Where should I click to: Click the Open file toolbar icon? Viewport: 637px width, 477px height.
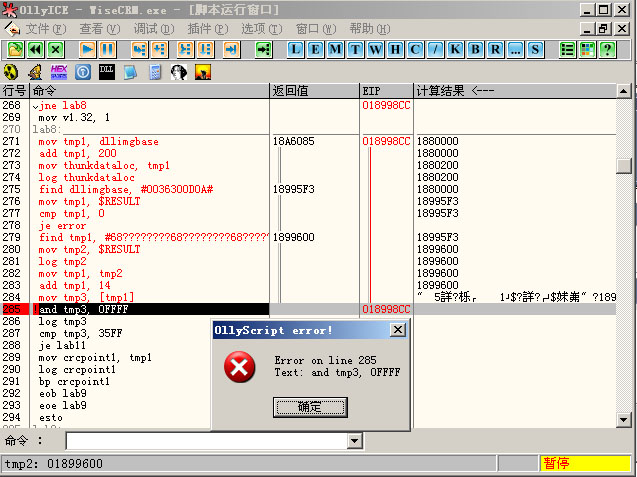[15, 50]
